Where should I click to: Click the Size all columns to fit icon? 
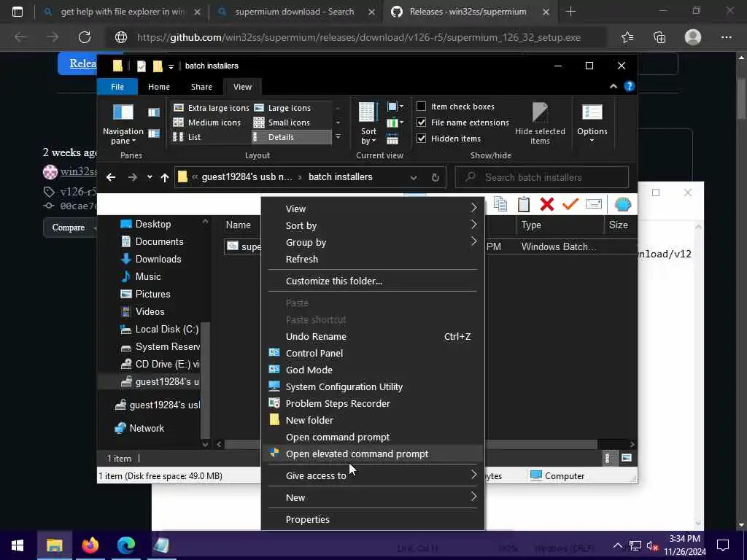(392, 139)
